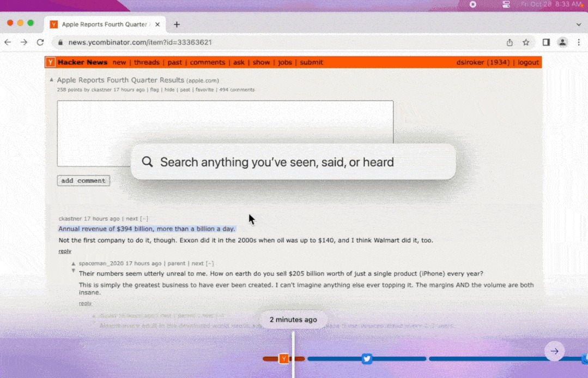Open Control Center in the macOS menu bar

pyautogui.click(x=506, y=4)
